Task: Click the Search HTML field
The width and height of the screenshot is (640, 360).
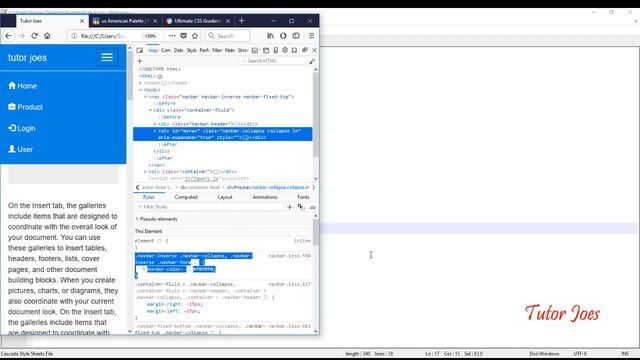Action: coord(274,61)
